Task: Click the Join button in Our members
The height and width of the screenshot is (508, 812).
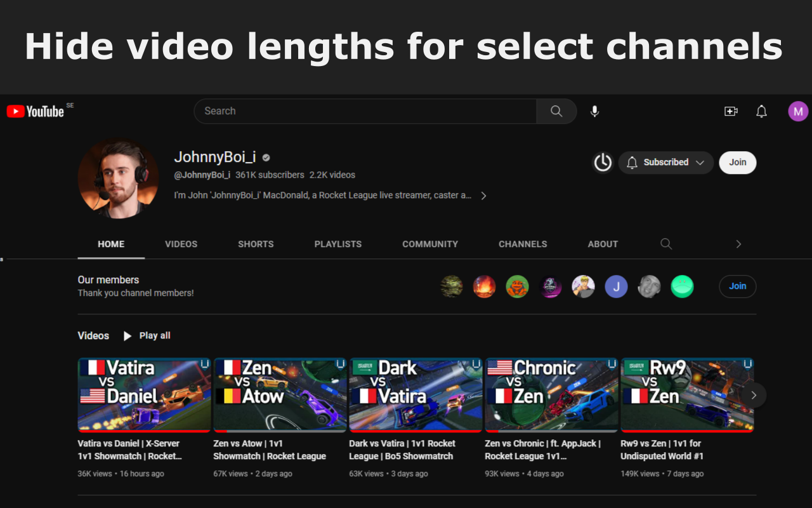Action: tap(737, 286)
